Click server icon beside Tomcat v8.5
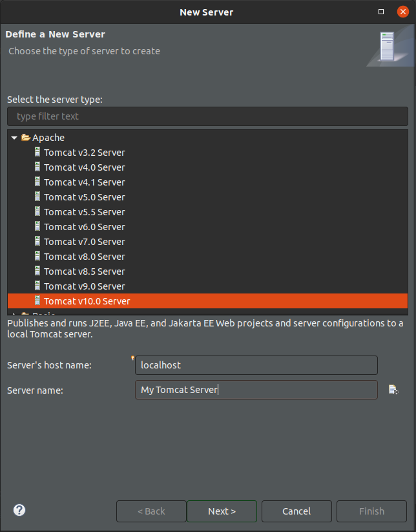Viewport: 416px width, 532px height. tap(37, 271)
